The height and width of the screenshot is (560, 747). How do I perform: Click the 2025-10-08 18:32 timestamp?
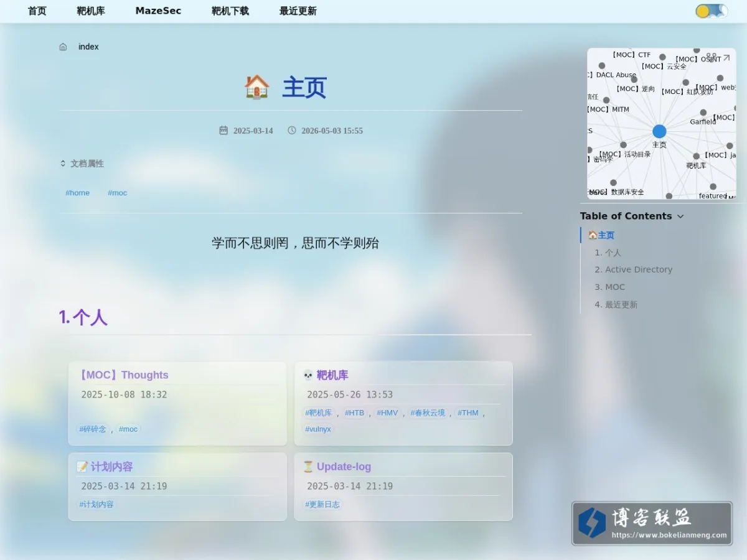click(x=124, y=394)
